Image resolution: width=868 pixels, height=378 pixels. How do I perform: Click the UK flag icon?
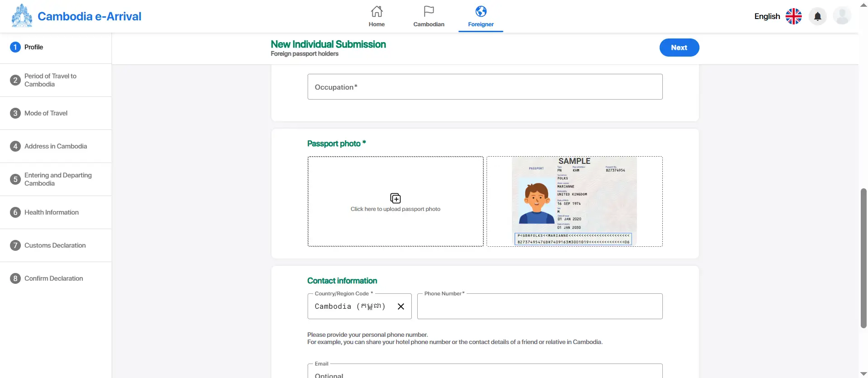pyautogui.click(x=794, y=16)
